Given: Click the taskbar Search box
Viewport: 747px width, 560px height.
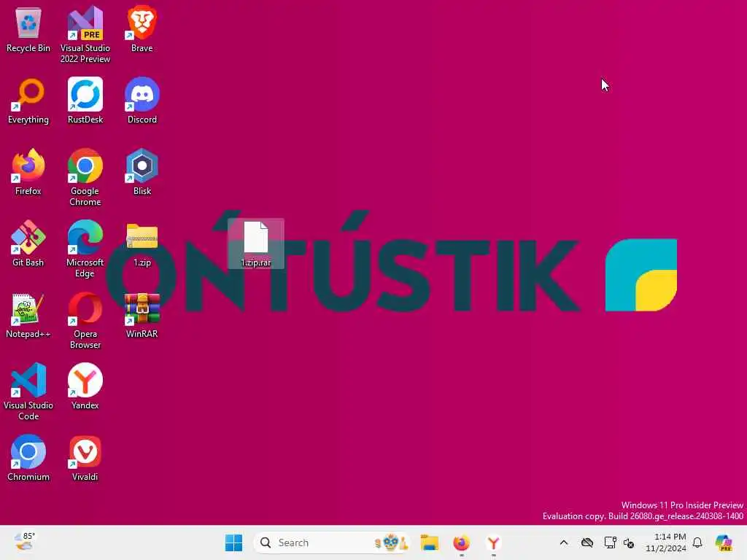Looking at the screenshot, I should click(332, 542).
